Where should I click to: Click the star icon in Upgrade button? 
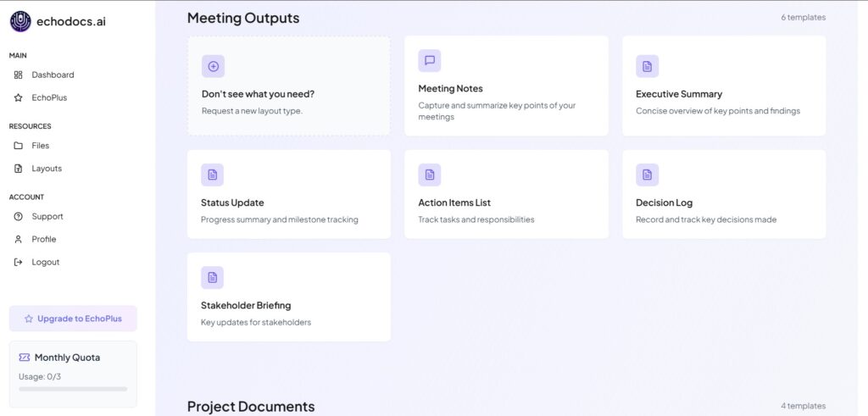point(29,319)
